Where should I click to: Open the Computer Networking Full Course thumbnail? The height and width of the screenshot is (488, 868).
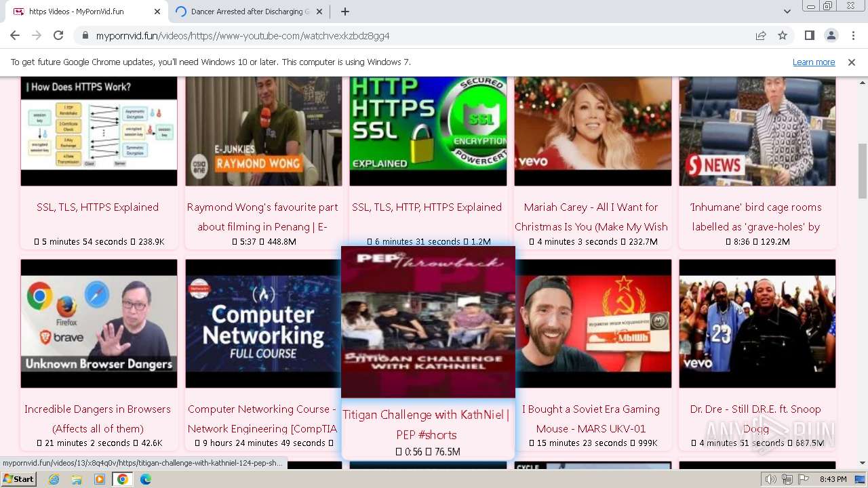point(264,323)
